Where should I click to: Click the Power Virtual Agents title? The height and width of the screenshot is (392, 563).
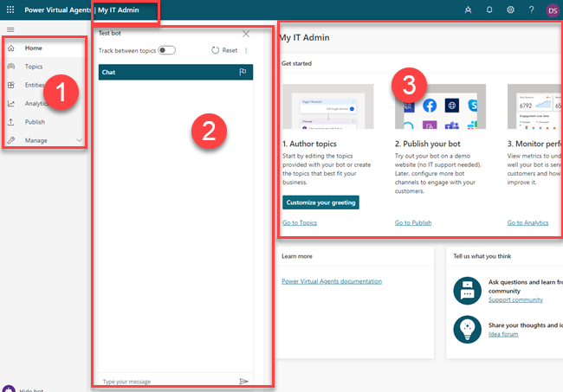[x=57, y=10]
